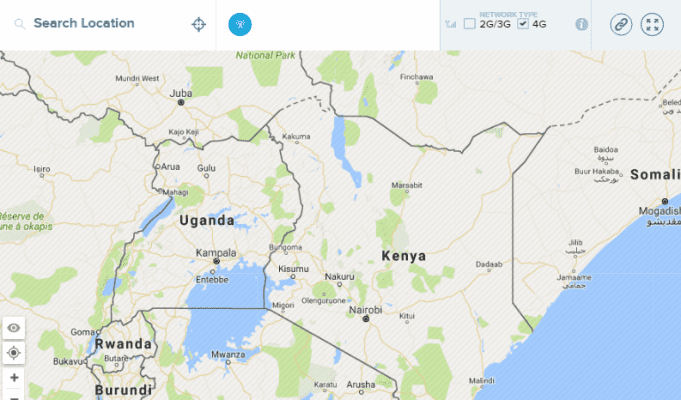Click the Kampala city marker
Screen dimensions: 681x400
click(216, 261)
